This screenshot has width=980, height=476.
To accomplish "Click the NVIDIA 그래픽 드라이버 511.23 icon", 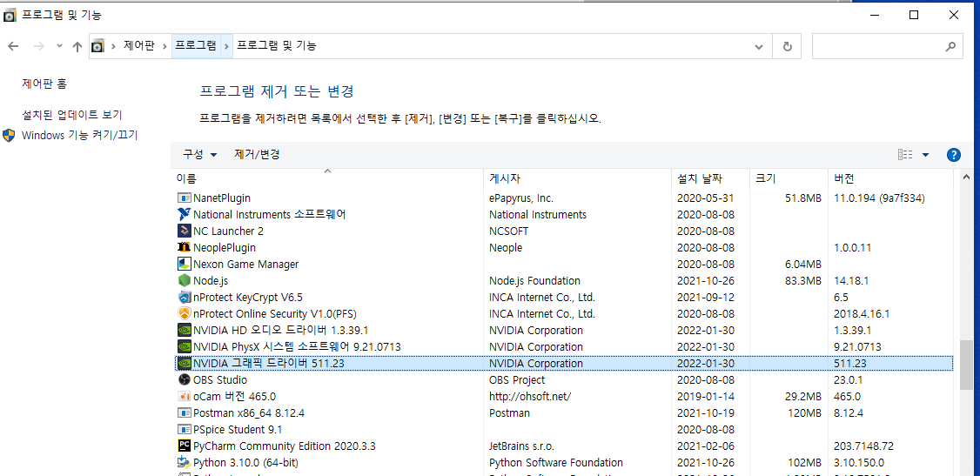I will coord(184,364).
